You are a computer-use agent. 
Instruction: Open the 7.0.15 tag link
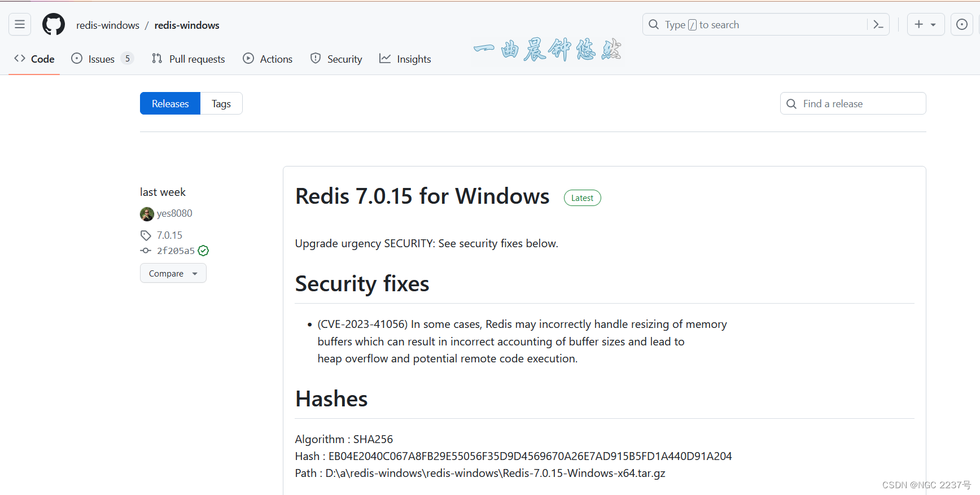click(x=169, y=235)
